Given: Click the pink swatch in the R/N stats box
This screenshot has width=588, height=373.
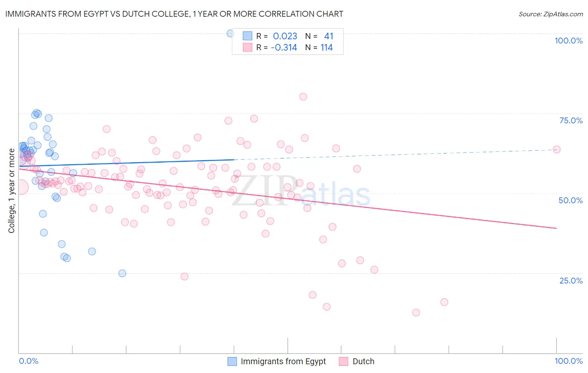Looking at the screenshot, I should point(248,47).
